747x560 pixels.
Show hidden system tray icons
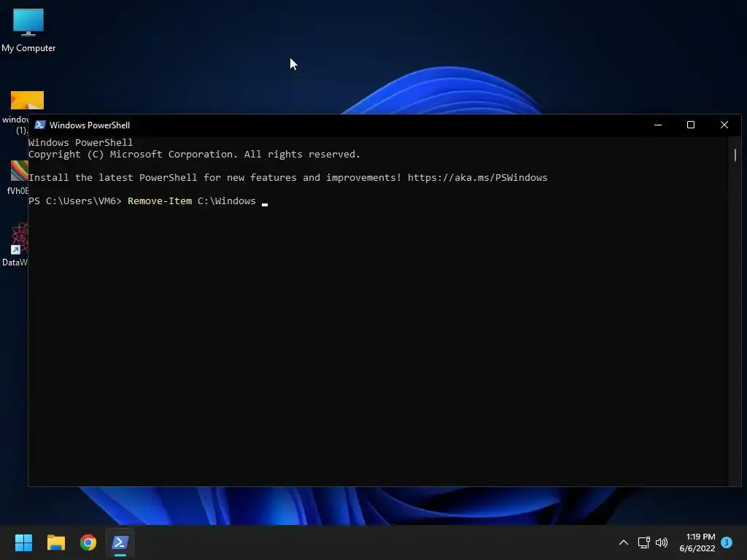pos(623,542)
